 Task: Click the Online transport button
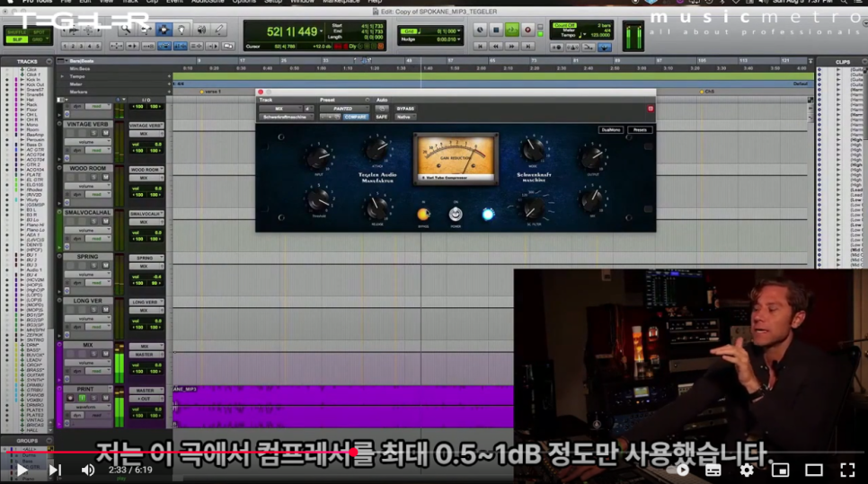[x=480, y=30]
